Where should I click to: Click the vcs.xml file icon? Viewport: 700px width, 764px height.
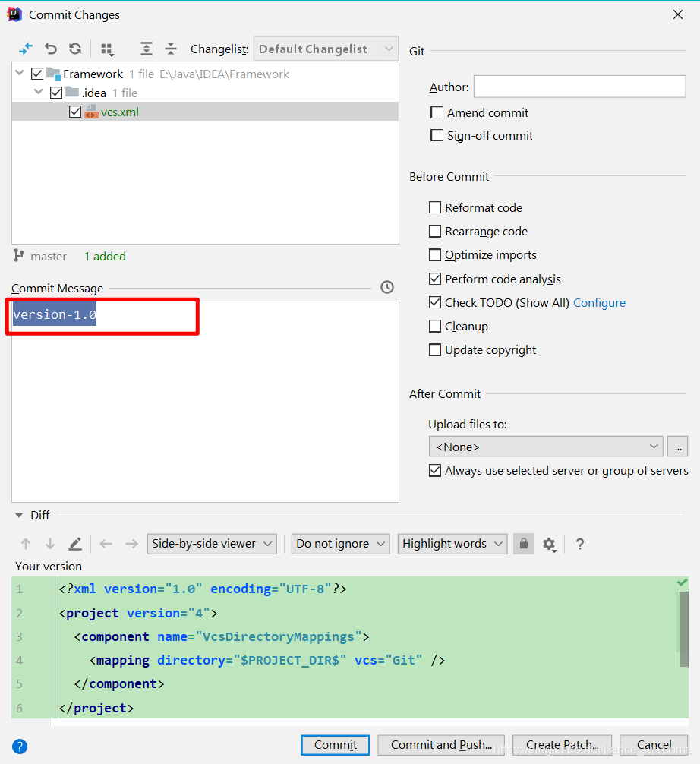pos(91,112)
